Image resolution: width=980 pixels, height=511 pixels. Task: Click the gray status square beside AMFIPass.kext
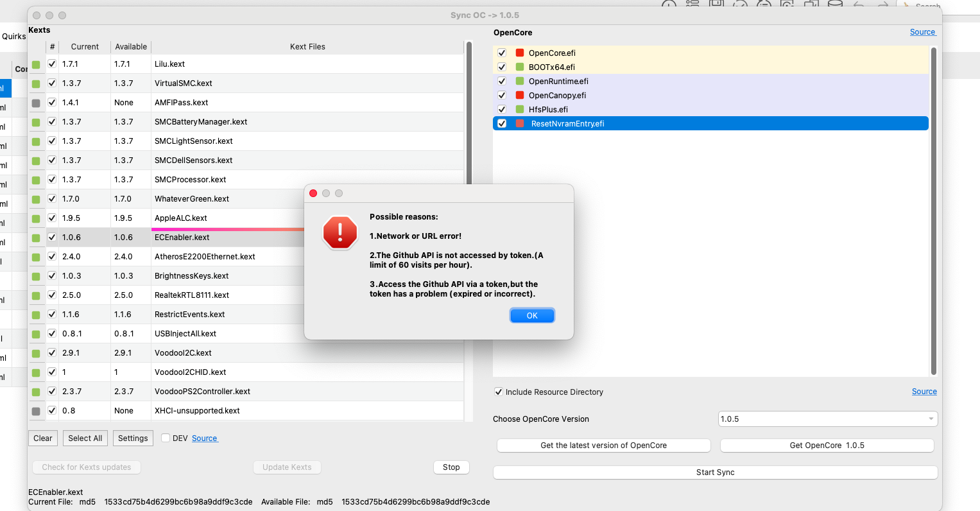pyautogui.click(x=36, y=103)
